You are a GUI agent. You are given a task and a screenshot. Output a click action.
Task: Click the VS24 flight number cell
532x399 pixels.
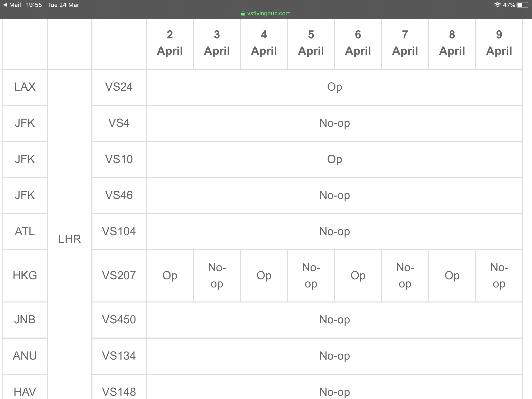click(119, 87)
